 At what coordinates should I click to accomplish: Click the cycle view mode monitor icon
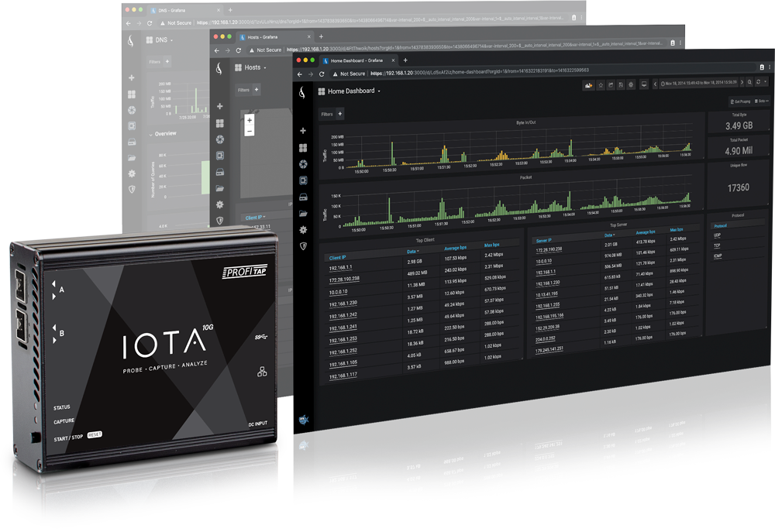pos(643,84)
